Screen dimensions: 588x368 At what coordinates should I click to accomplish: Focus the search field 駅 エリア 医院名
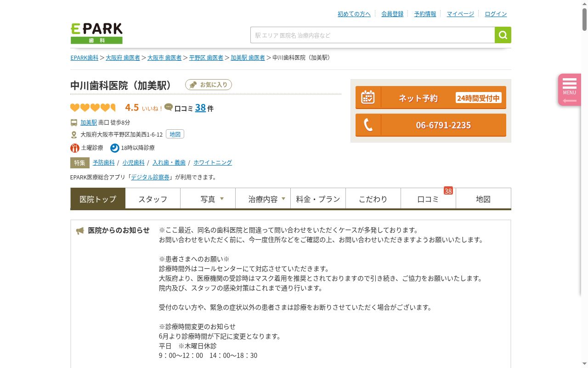(373, 35)
